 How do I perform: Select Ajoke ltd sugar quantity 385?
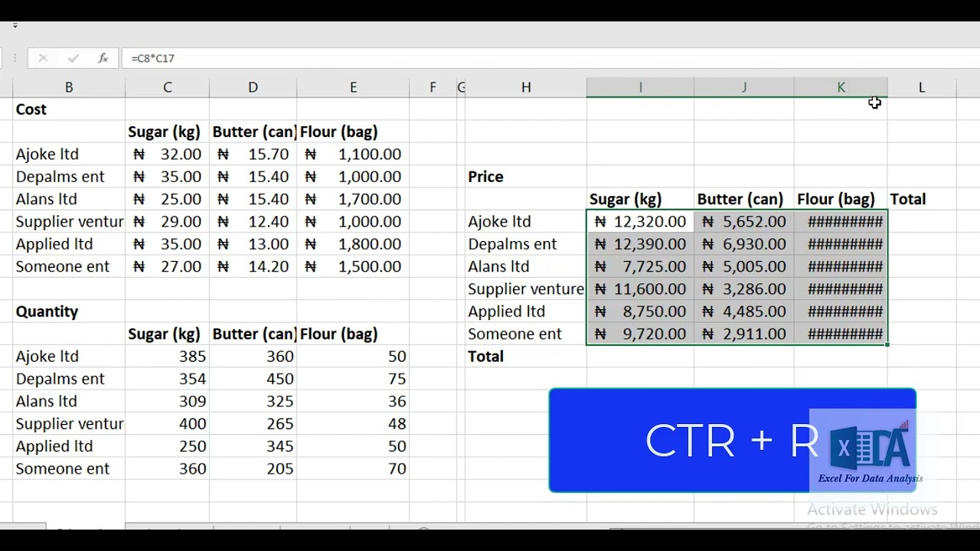point(167,357)
